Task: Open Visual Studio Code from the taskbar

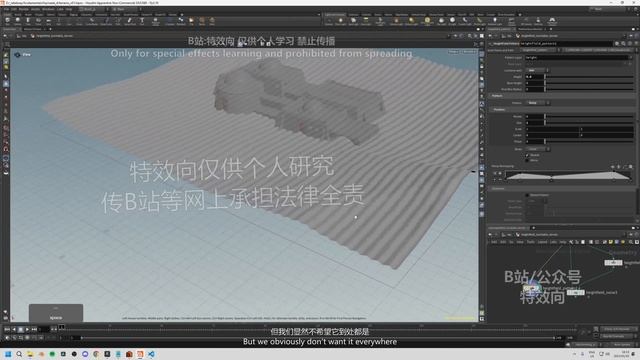Action: pyautogui.click(x=151, y=354)
